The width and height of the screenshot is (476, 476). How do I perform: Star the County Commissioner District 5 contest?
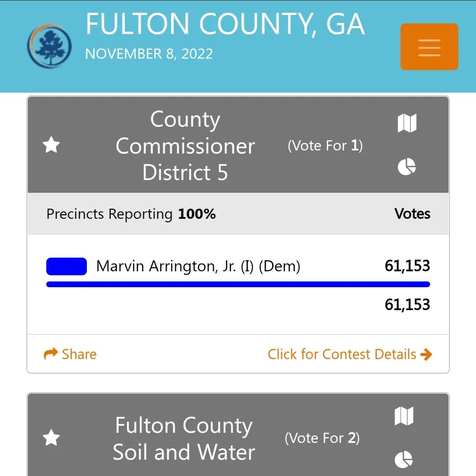pos(51,145)
